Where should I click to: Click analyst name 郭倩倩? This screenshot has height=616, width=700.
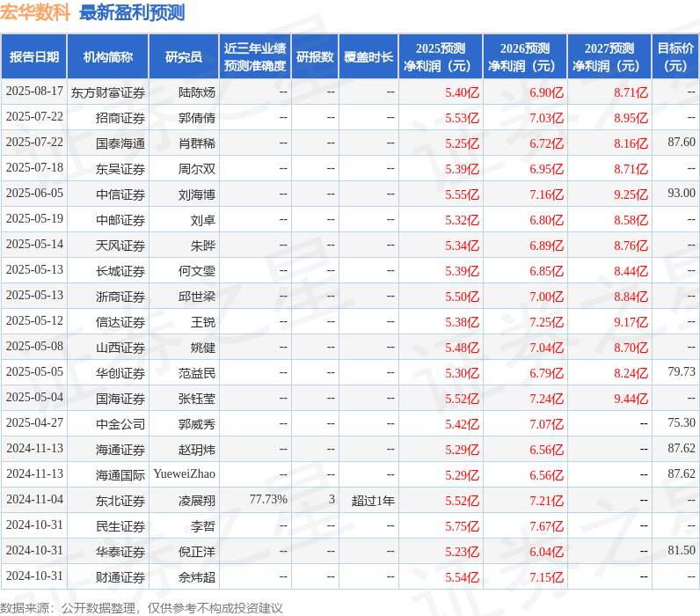[197, 118]
